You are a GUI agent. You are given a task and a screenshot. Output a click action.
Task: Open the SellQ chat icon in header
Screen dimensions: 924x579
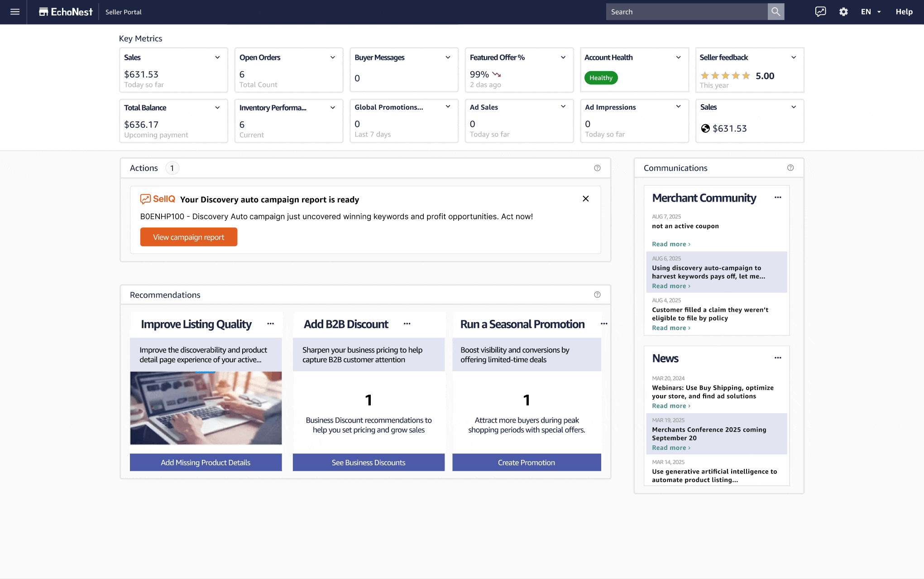(820, 12)
